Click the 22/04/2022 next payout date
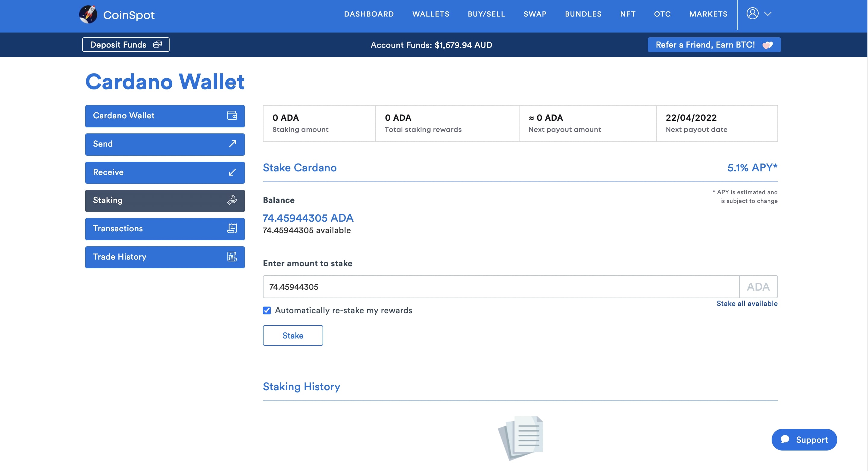 (691, 117)
